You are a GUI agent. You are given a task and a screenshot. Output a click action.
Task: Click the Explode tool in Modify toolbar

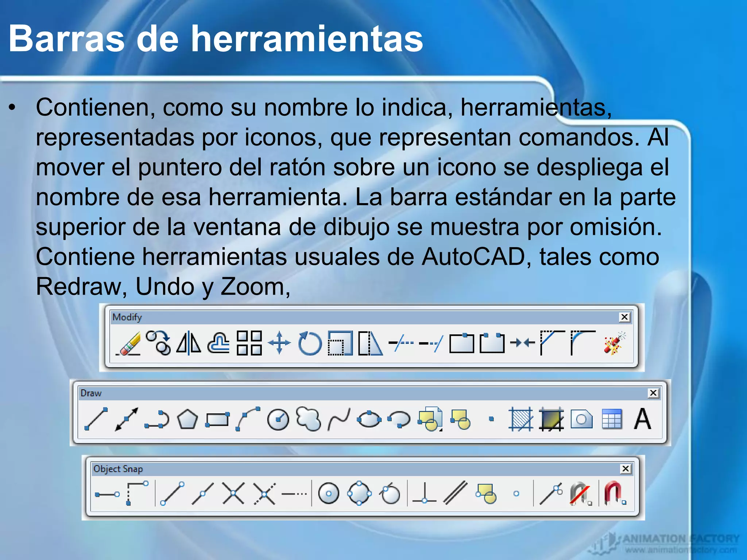615,343
